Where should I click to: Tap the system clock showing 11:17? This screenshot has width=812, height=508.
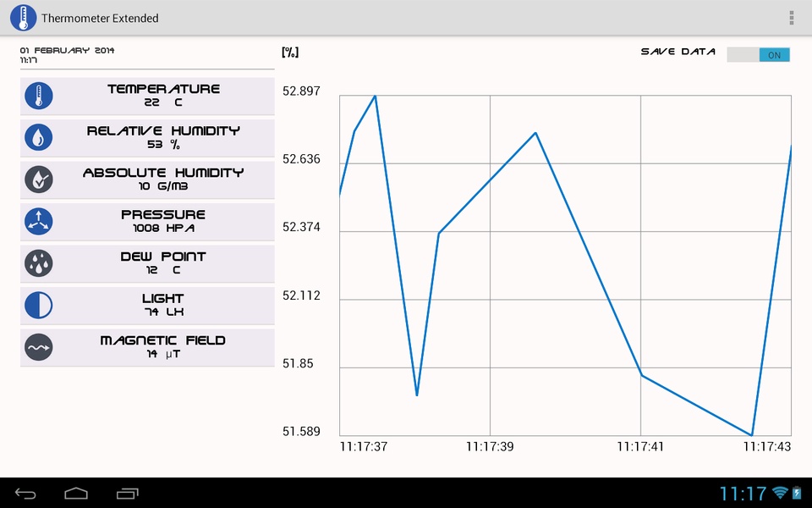743,493
